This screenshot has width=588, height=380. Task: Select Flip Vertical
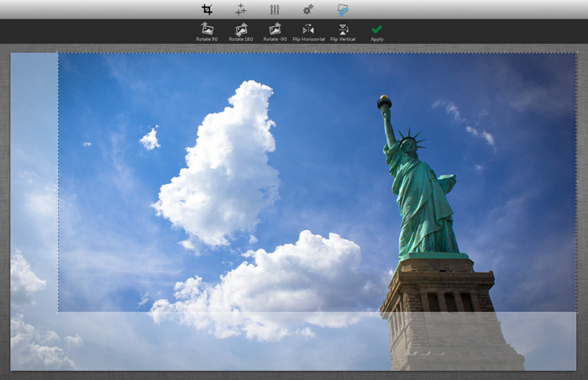343,32
